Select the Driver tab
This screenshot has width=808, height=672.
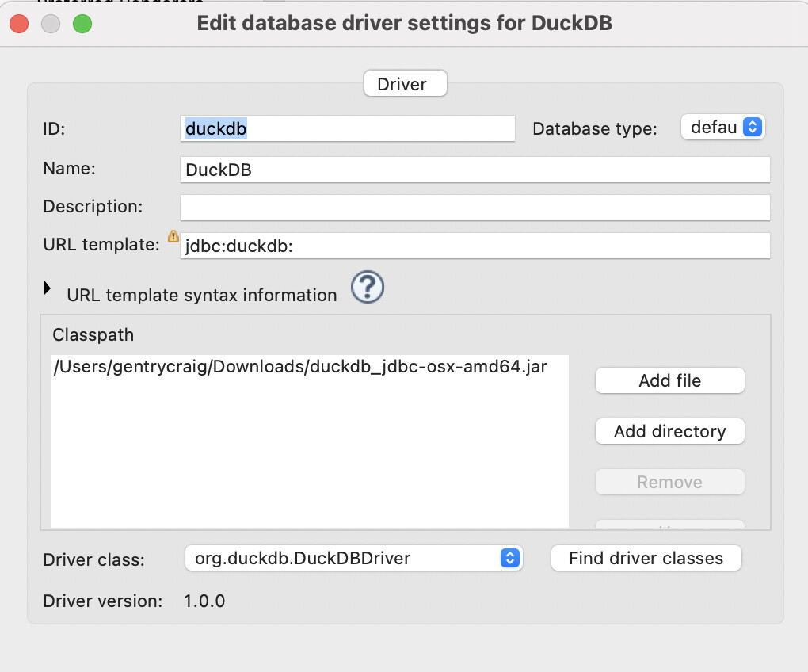tap(405, 83)
